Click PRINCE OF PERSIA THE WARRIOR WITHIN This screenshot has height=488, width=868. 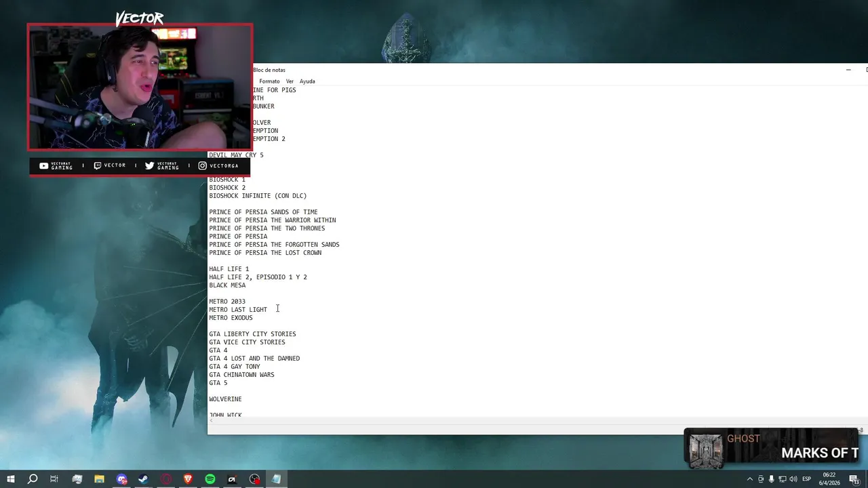coord(272,220)
